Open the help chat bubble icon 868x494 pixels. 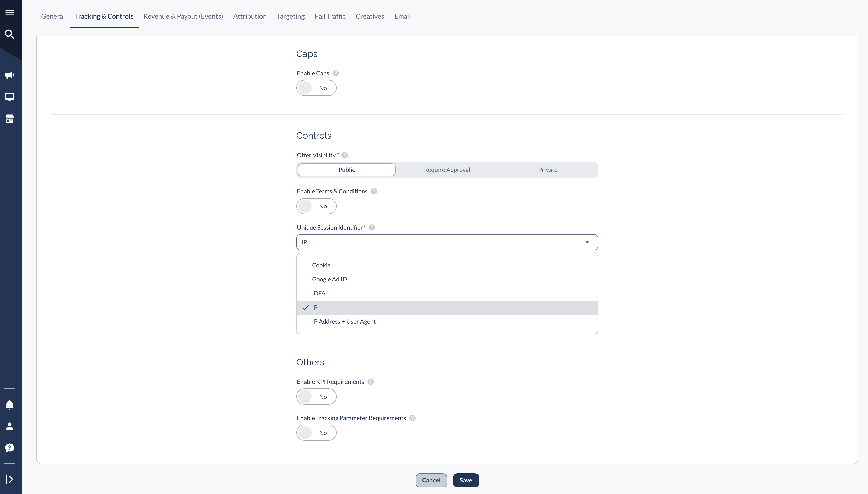click(10, 448)
